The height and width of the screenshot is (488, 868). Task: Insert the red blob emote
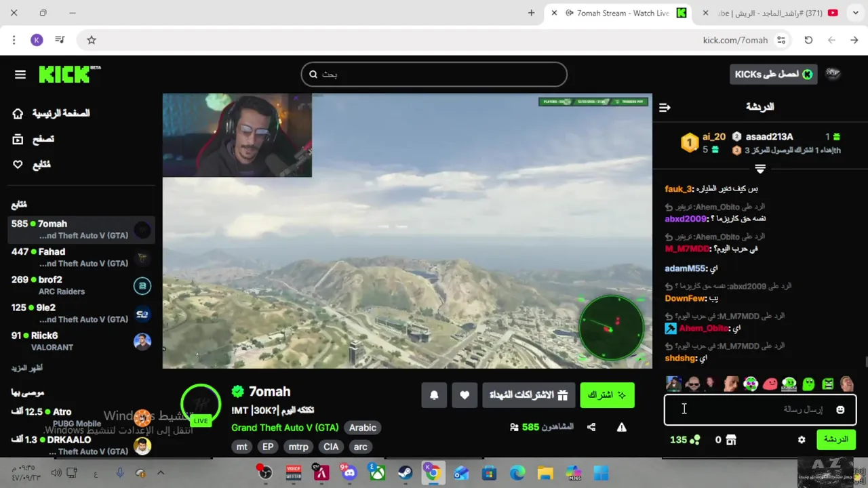[x=770, y=384]
